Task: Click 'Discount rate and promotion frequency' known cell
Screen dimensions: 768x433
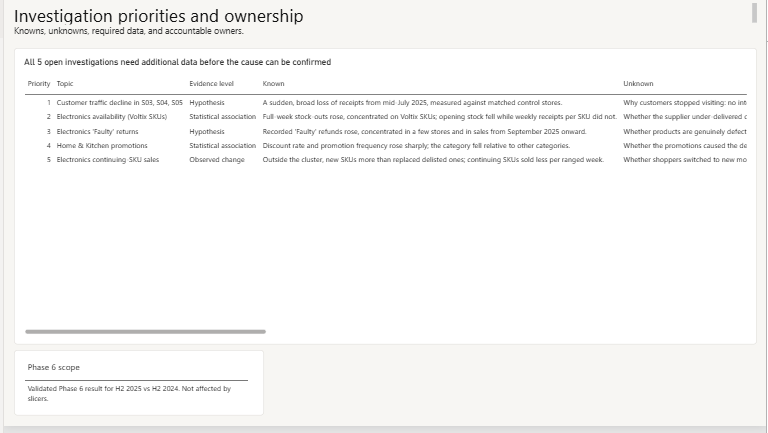Action: [x=416, y=145]
